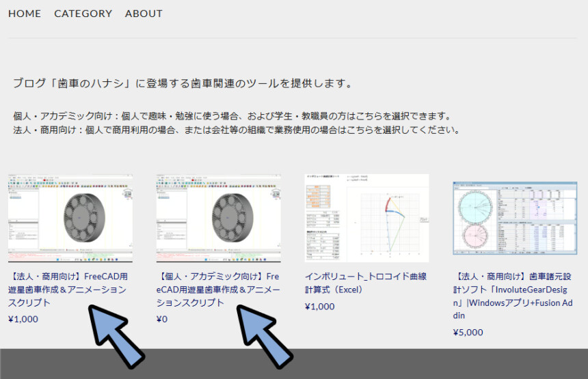Image resolution: width=588 pixels, height=379 pixels.
Task: Open the インボリュート_トロコイド曲線 Excel thumbnail
Action: [x=366, y=218]
